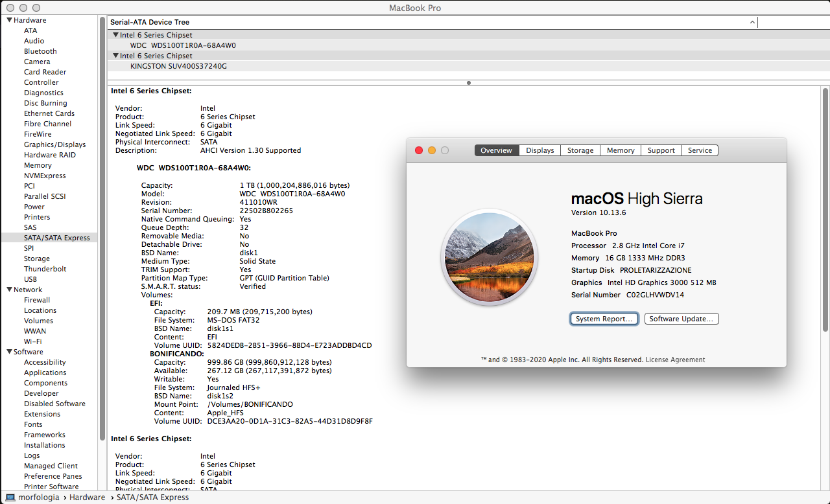The width and height of the screenshot is (830, 504).
Task: Collapse the Software section in sidebar
Action: 10,352
